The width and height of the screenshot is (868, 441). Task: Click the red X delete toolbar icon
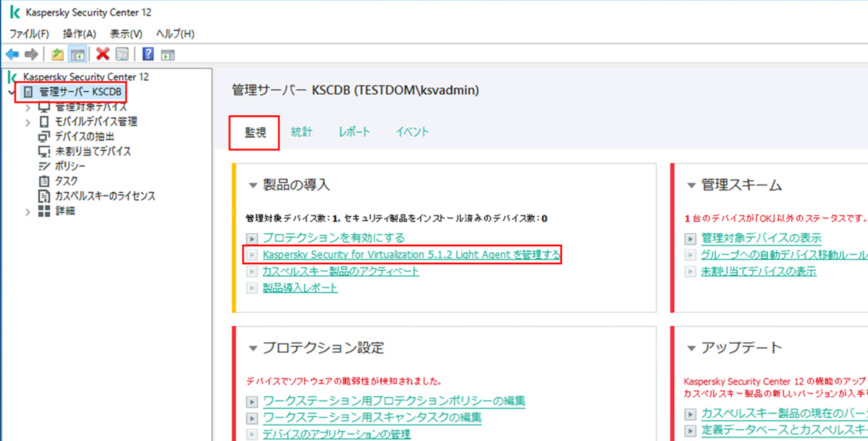tap(103, 54)
